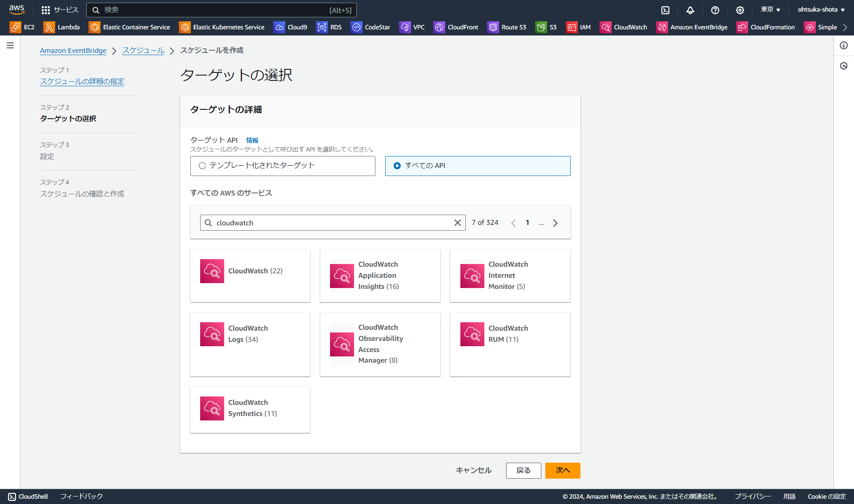The height and width of the screenshot is (504, 854).
Task: Launch CloudShell from the bottom bar
Action: pos(28,496)
